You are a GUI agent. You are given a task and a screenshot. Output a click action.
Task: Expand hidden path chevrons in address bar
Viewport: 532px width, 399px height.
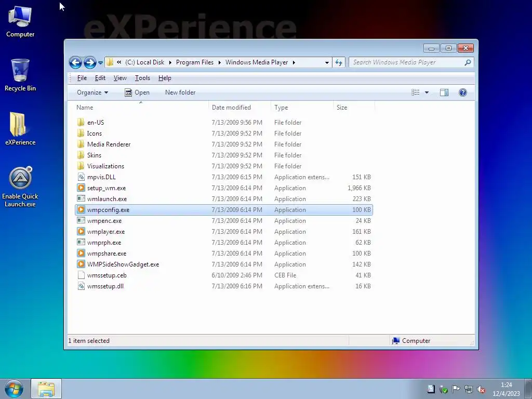[x=119, y=62]
